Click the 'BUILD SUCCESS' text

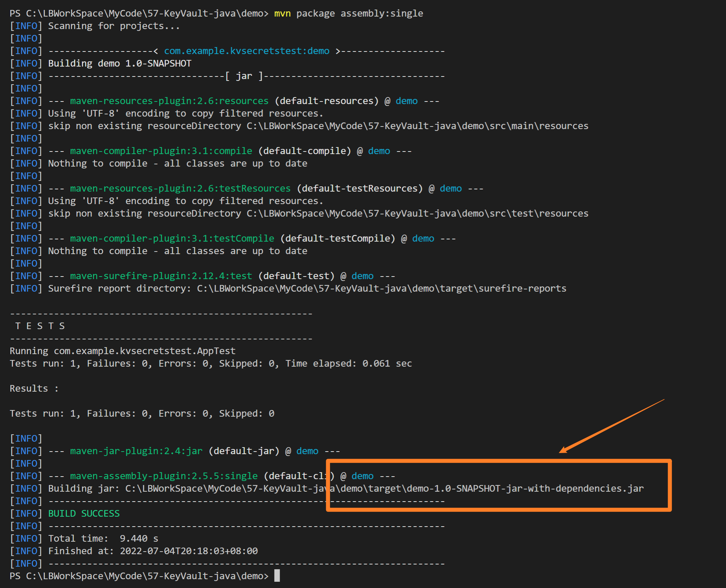tap(84, 513)
